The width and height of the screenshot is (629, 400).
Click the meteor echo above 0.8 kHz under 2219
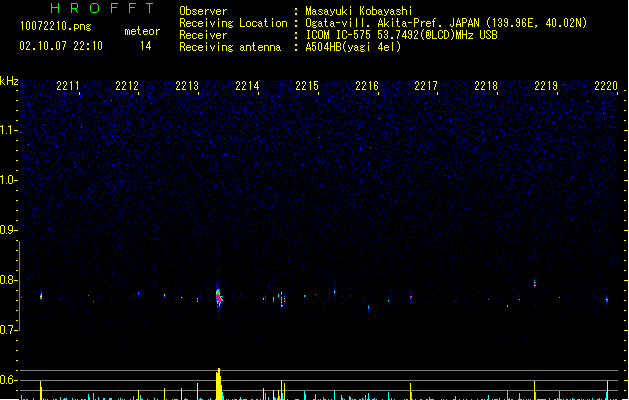coord(535,283)
